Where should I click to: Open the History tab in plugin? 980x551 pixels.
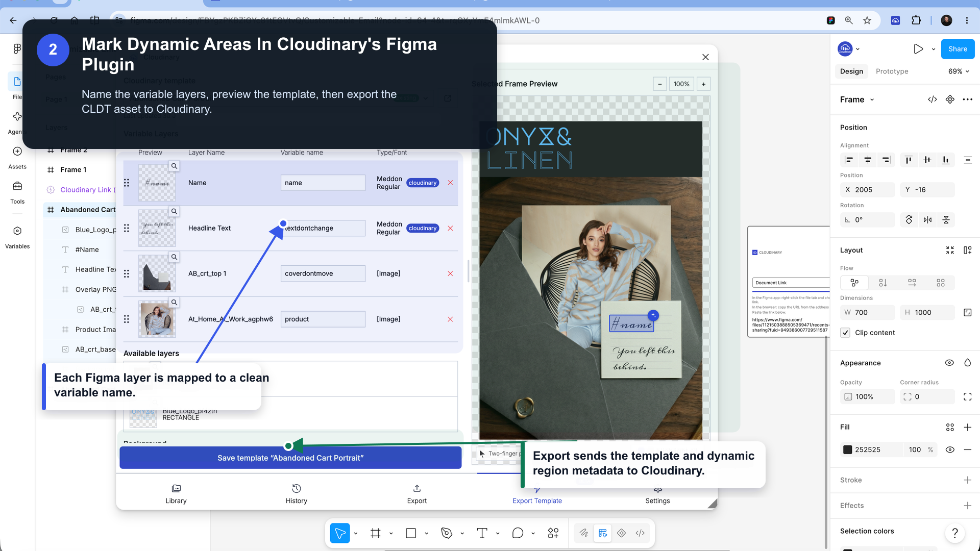pos(297,494)
